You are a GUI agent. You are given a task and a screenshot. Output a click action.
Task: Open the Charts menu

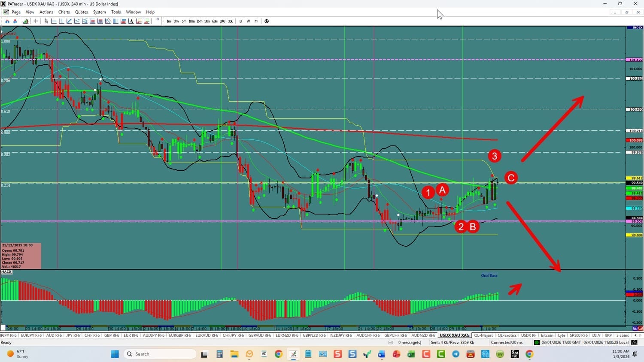pos(64,12)
